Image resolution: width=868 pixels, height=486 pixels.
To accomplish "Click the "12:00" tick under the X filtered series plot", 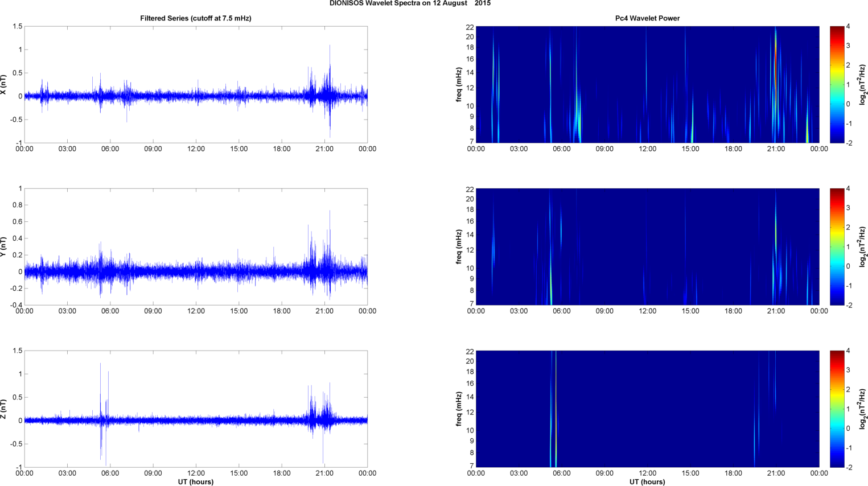I will coord(196,149).
